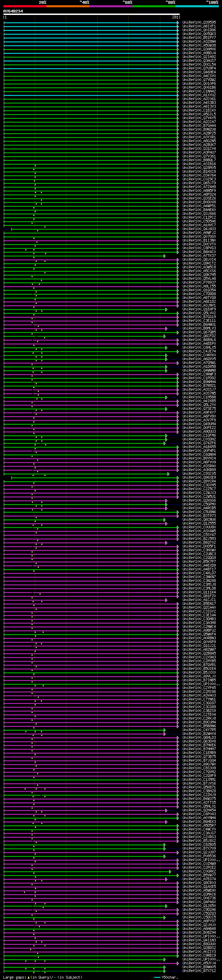Select the UniRef100_C1H588 label

pyautogui.click(x=199, y=397)
